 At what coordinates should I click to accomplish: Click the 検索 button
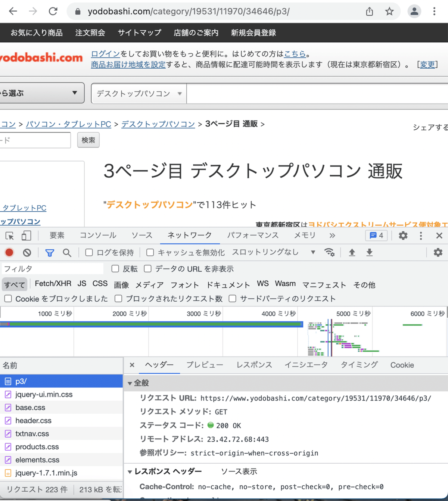point(88,140)
